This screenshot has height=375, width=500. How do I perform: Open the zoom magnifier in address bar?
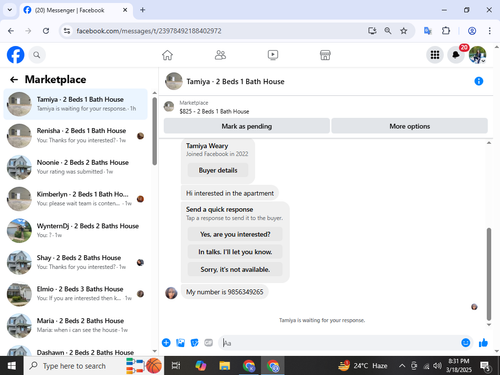[x=388, y=31]
